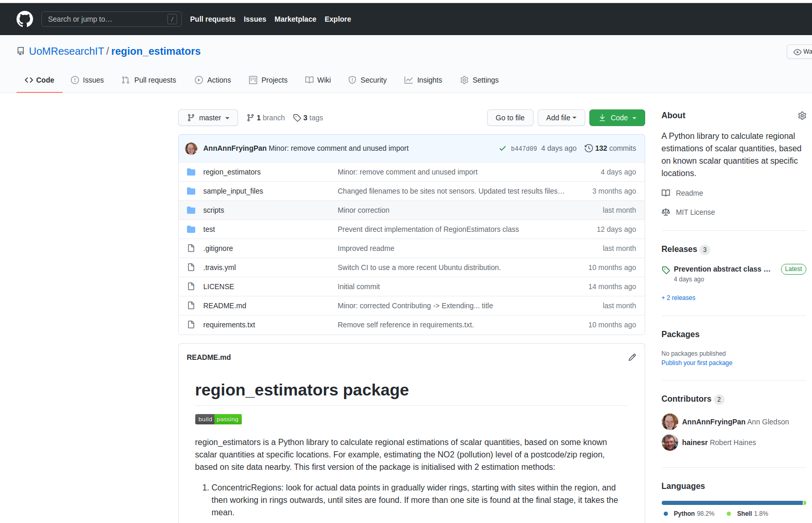Screen dimensions: 812x523
Task: Click the Contributors heading link
Action: 686,399
